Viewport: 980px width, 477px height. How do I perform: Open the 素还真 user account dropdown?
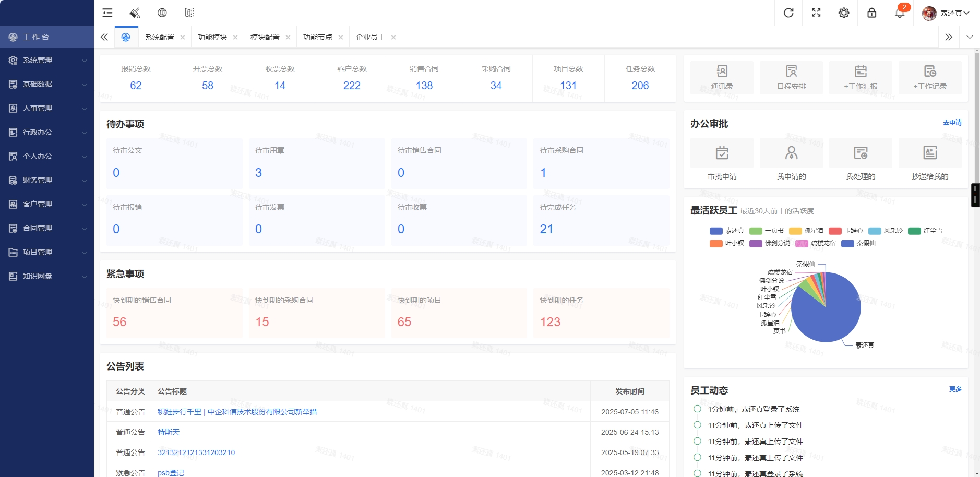(x=951, y=12)
